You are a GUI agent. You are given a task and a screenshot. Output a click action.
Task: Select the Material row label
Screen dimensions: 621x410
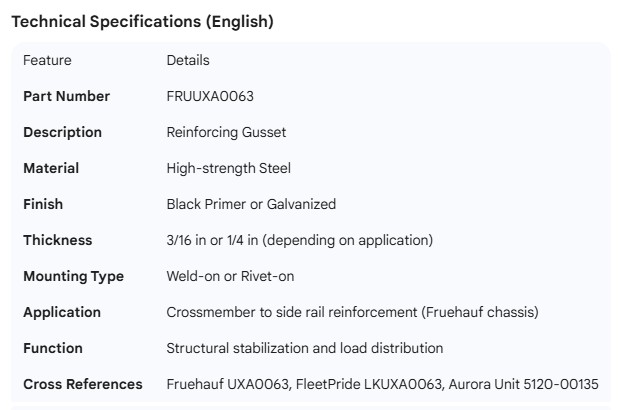click(x=51, y=168)
